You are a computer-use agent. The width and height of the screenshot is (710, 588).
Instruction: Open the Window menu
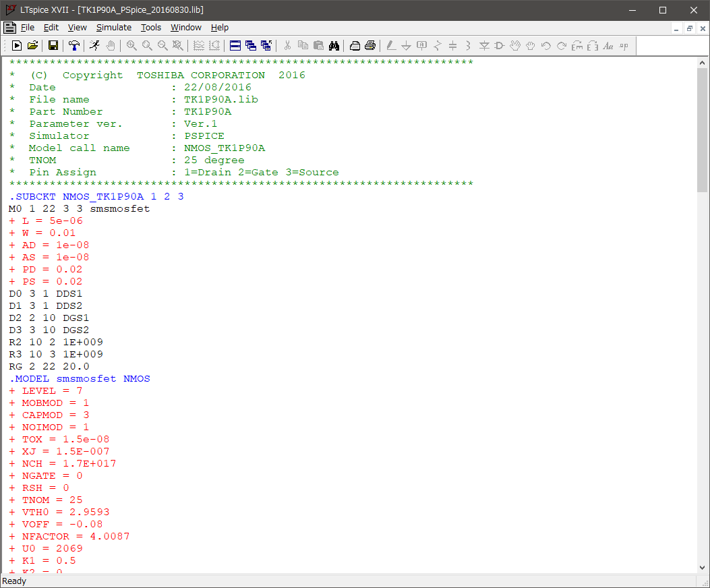(186, 28)
